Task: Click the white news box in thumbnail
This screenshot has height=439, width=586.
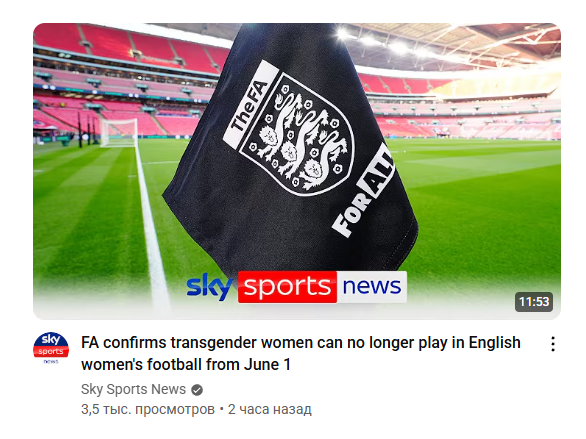Action: coord(372,287)
